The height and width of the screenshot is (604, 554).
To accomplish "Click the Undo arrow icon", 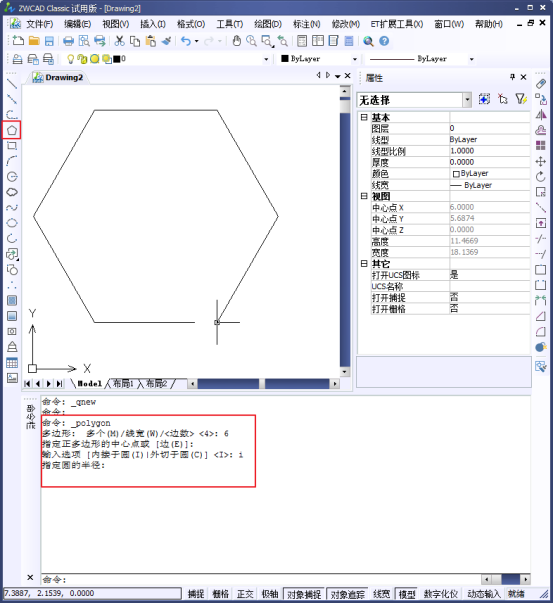I will click(x=186, y=41).
